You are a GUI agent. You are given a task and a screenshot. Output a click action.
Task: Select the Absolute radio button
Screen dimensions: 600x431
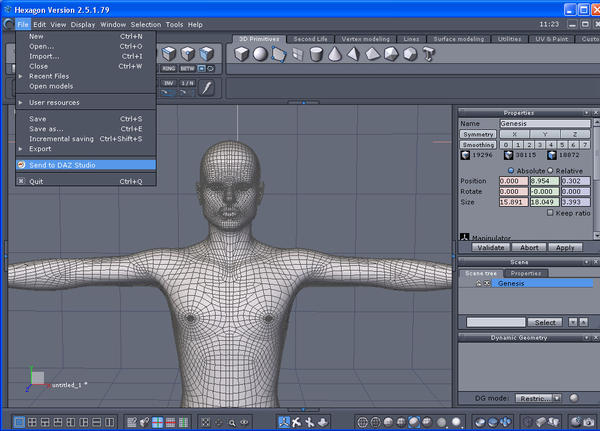512,170
